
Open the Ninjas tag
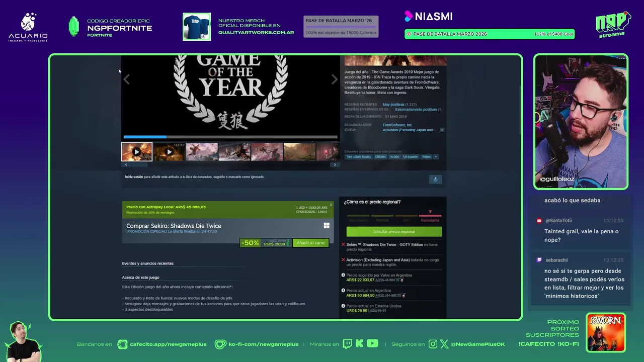pos(426,157)
